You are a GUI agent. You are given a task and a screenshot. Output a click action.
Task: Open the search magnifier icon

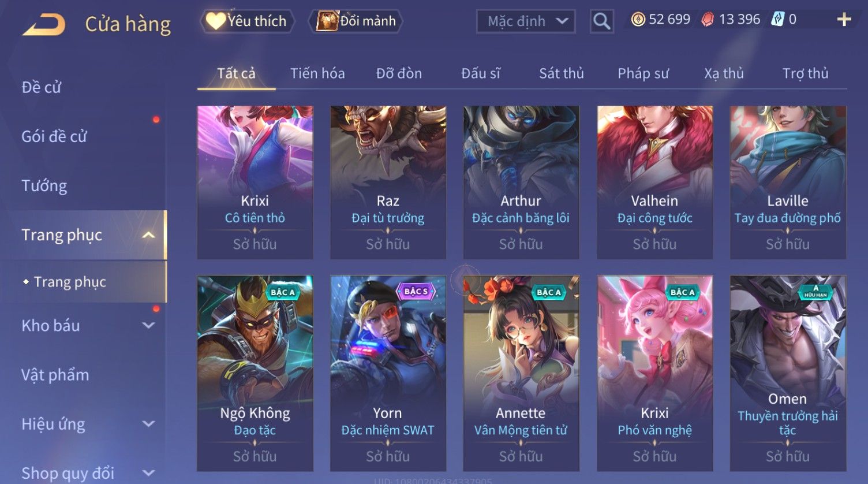click(x=601, y=21)
